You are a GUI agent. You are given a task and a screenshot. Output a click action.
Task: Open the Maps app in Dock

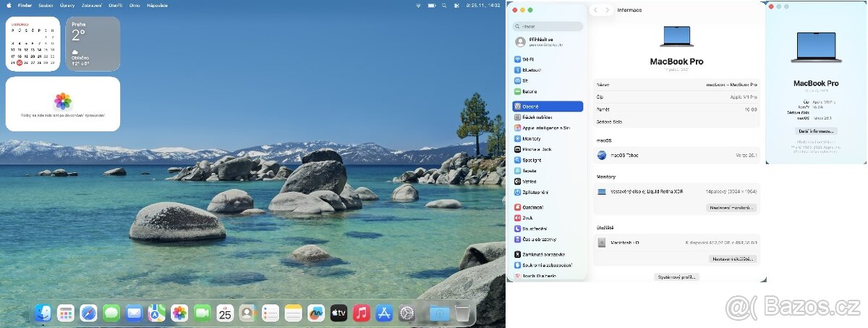157,313
